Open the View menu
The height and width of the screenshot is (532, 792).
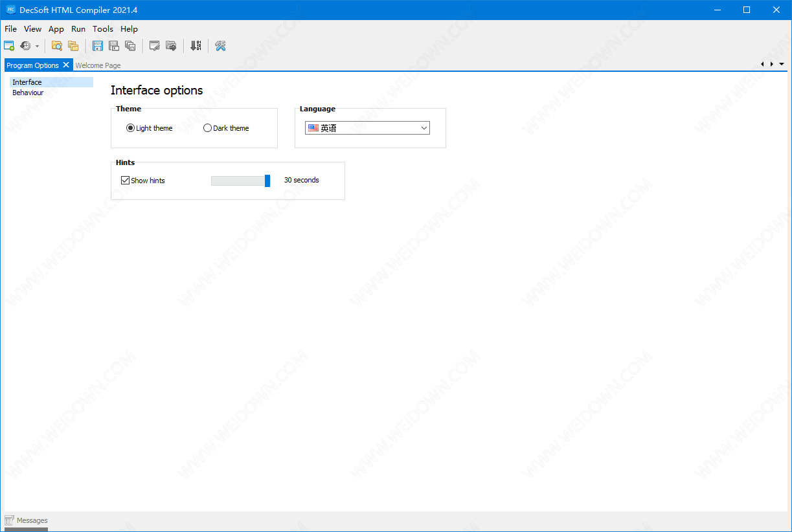(x=32, y=28)
